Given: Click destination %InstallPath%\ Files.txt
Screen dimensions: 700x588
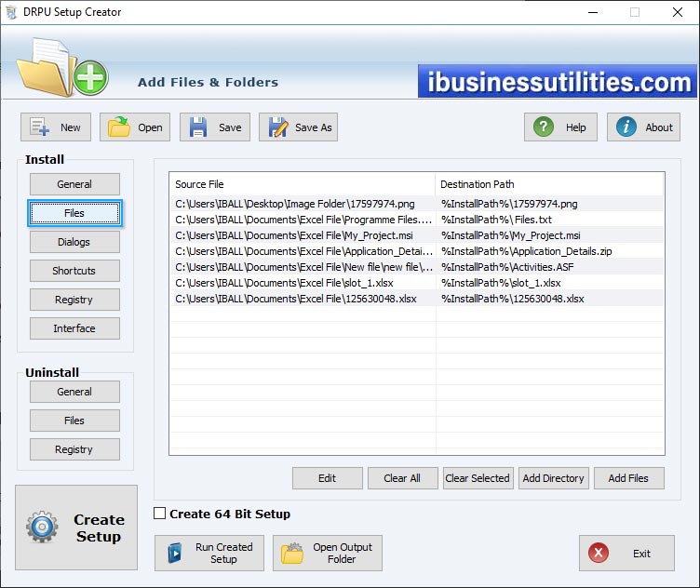Looking at the screenshot, I should click(496, 220).
